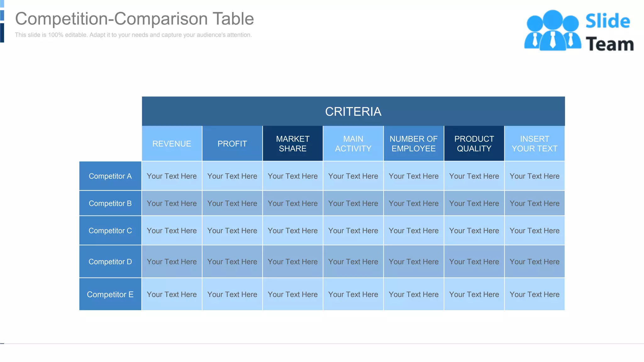Click Competitor E's Product Quality cell
The image size is (644, 362).
point(474,294)
